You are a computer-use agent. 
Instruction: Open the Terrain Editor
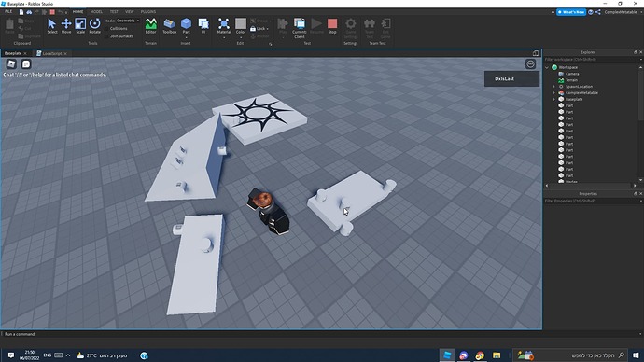pos(150,26)
